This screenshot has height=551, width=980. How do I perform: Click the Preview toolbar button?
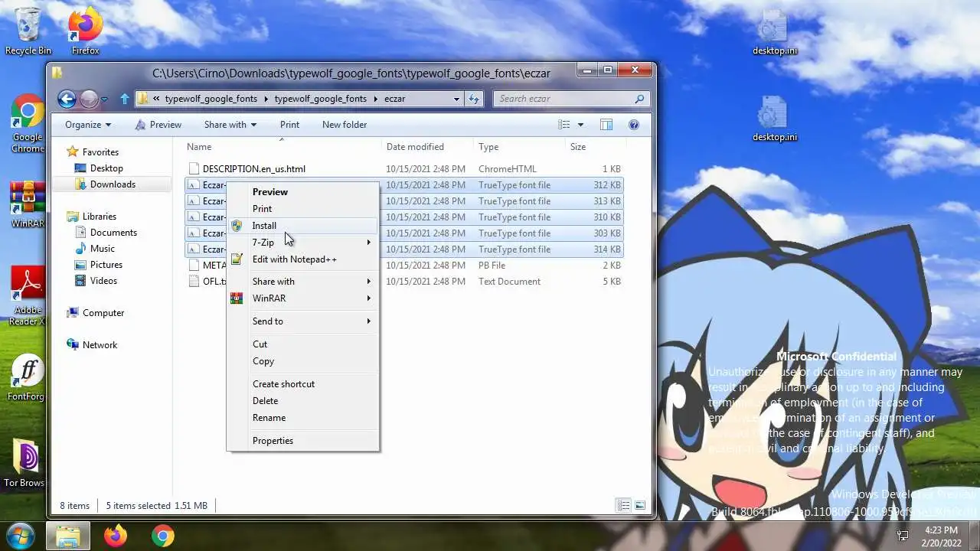[x=158, y=125]
